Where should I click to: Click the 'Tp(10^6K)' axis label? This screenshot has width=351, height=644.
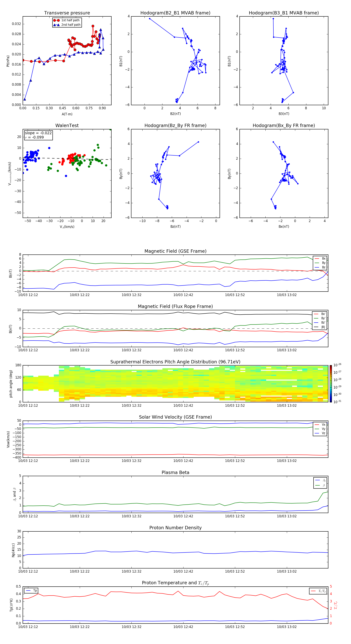[x=11, y=605]
